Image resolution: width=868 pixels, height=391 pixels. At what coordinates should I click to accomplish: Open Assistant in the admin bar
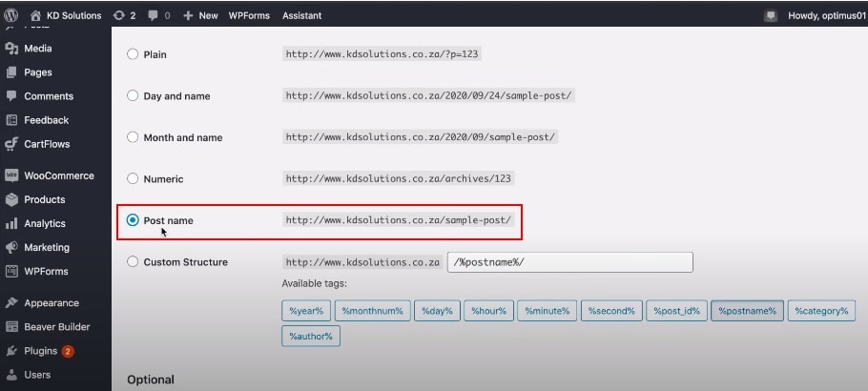point(301,15)
